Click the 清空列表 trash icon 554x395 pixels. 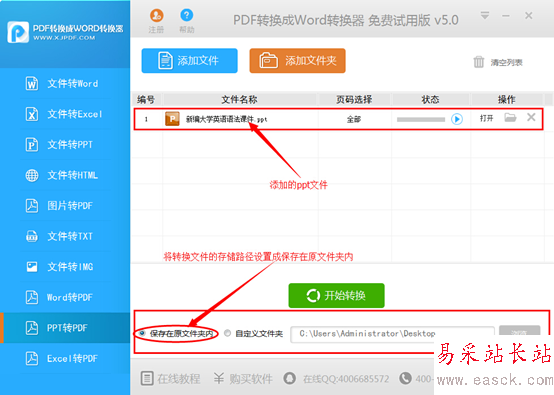(478, 62)
